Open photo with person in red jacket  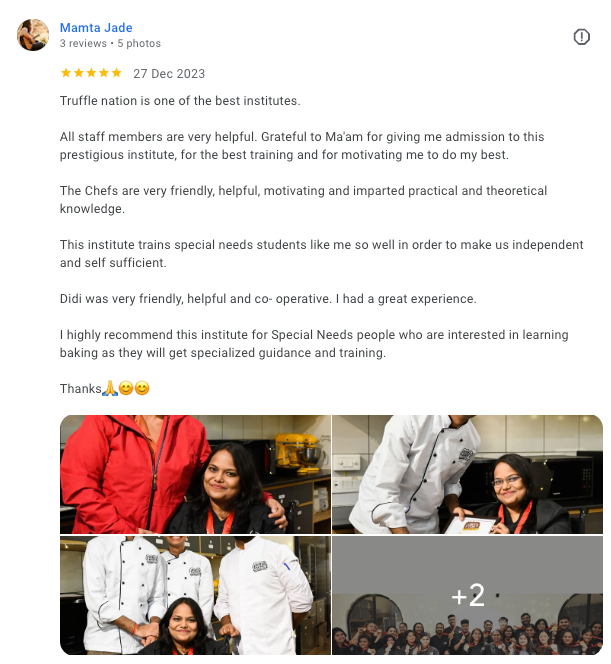pos(195,474)
